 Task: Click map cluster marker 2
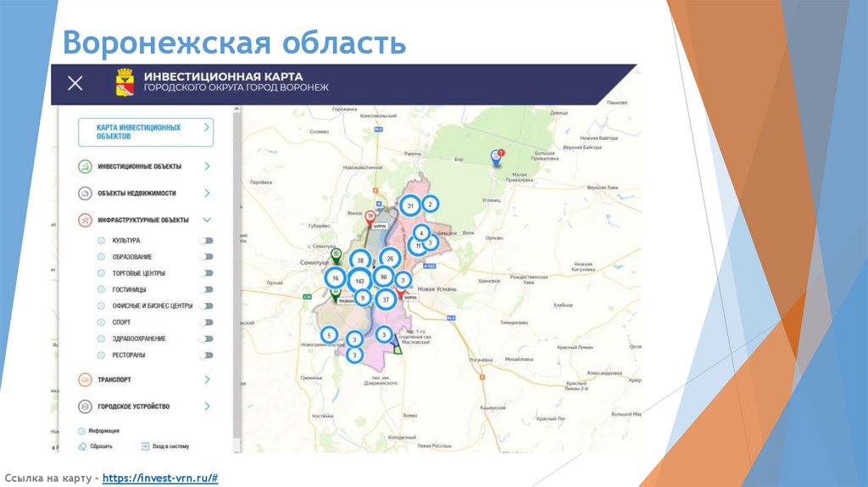(x=430, y=204)
